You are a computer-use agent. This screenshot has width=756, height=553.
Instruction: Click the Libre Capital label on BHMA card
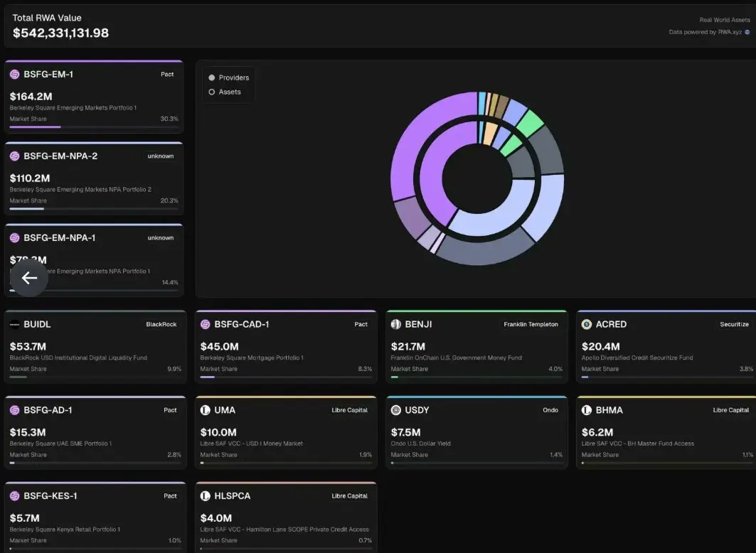731,410
